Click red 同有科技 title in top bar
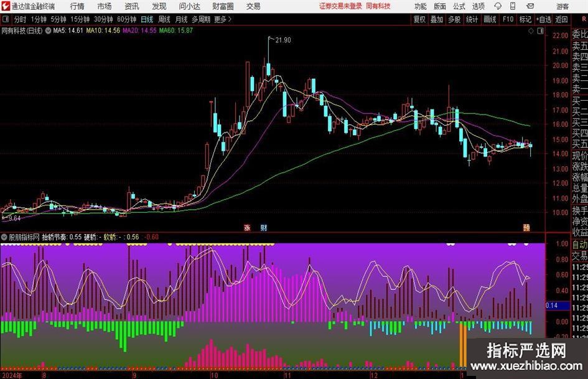The height and width of the screenshot is (379, 588). pos(378,6)
